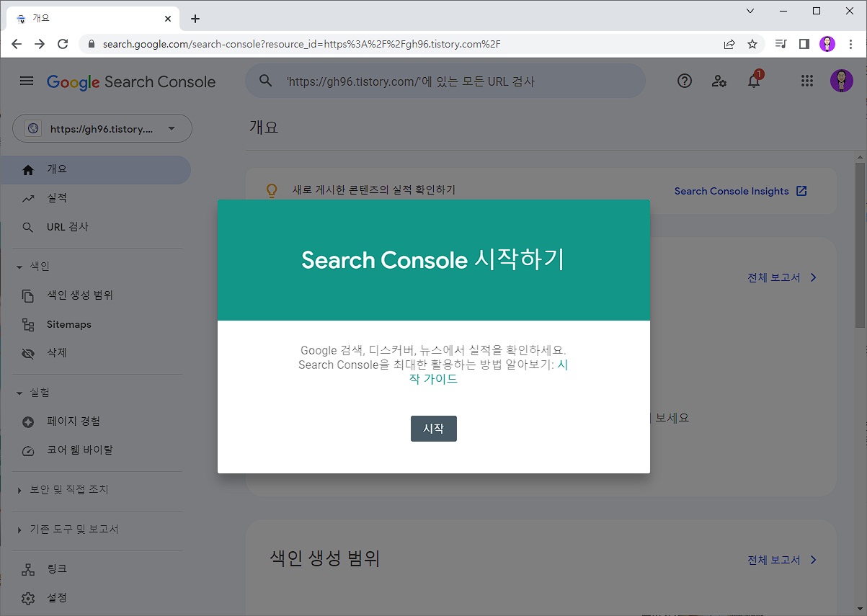The width and height of the screenshot is (867, 616).
Task: Open Search Console Insights link
Action: tap(732, 191)
